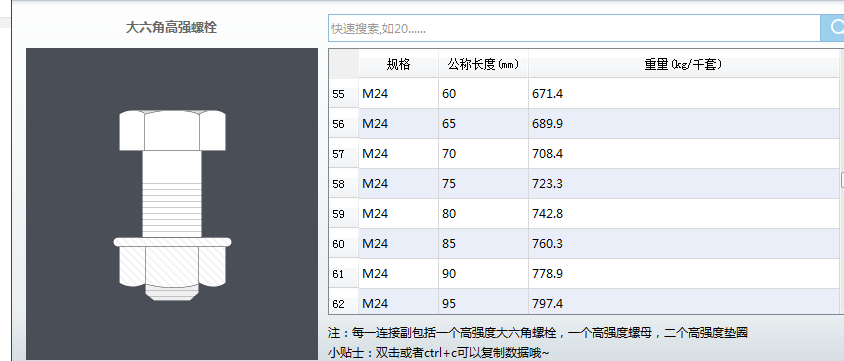Viewport: 844px width, 361px height.
Task: Select row header 61
Action: click(344, 274)
